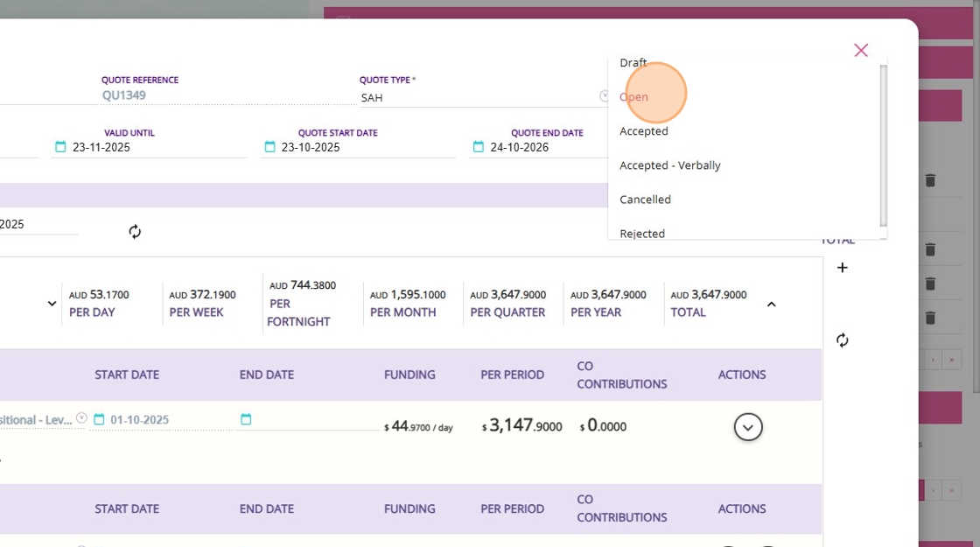This screenshot has height=547, width=980.
Task: Click PER YEAR label
Action: 596,312
